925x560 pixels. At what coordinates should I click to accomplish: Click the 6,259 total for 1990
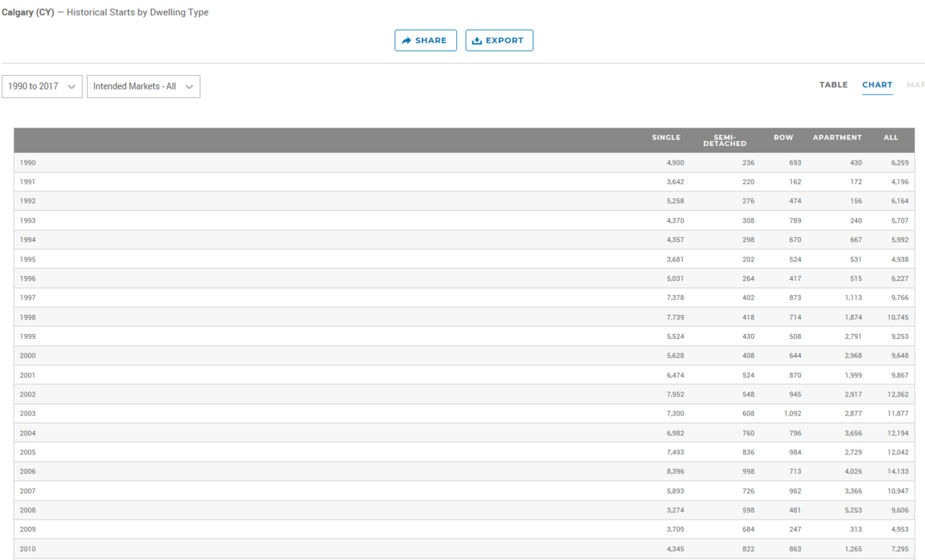pos(900,163)
